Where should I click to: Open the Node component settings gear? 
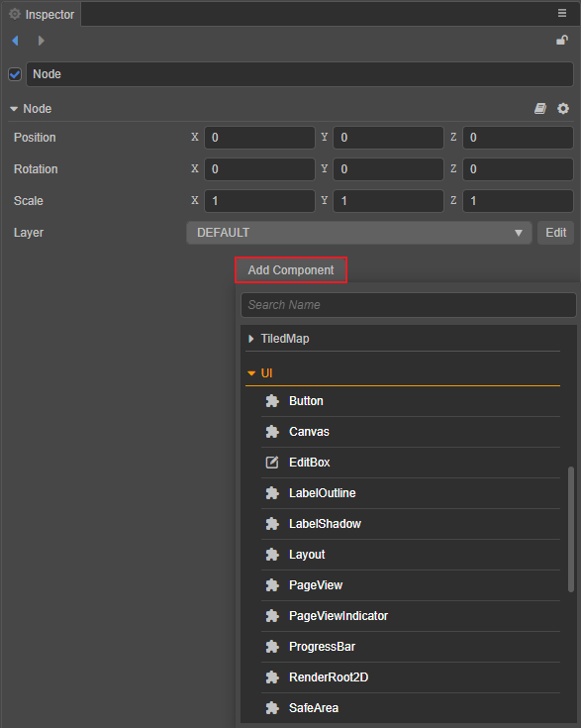tap(563, 109)
